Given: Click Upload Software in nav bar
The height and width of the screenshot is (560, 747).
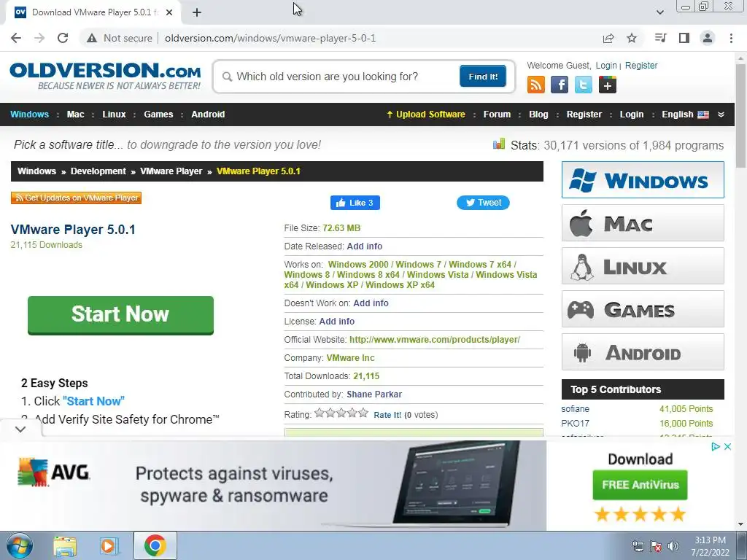Looking at the screenshot, I should (x=426, y=114).
